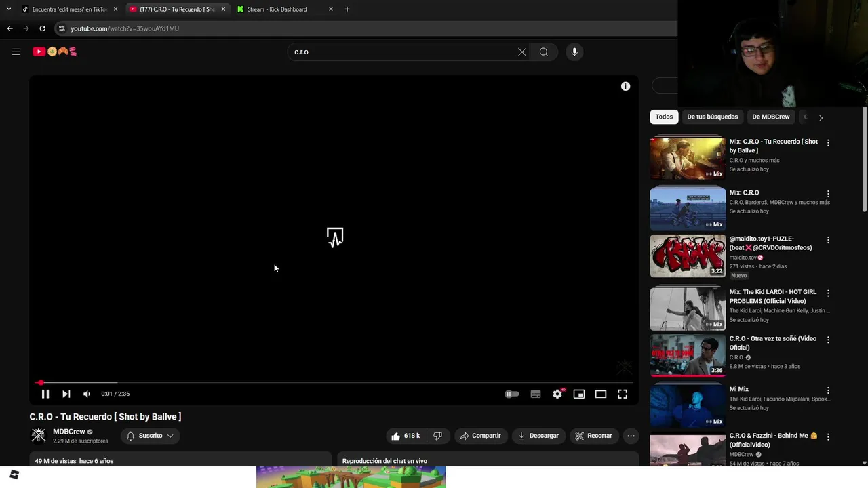868x488 pixels.
Task: Enter full screen mode
Action: click(623, 394)
